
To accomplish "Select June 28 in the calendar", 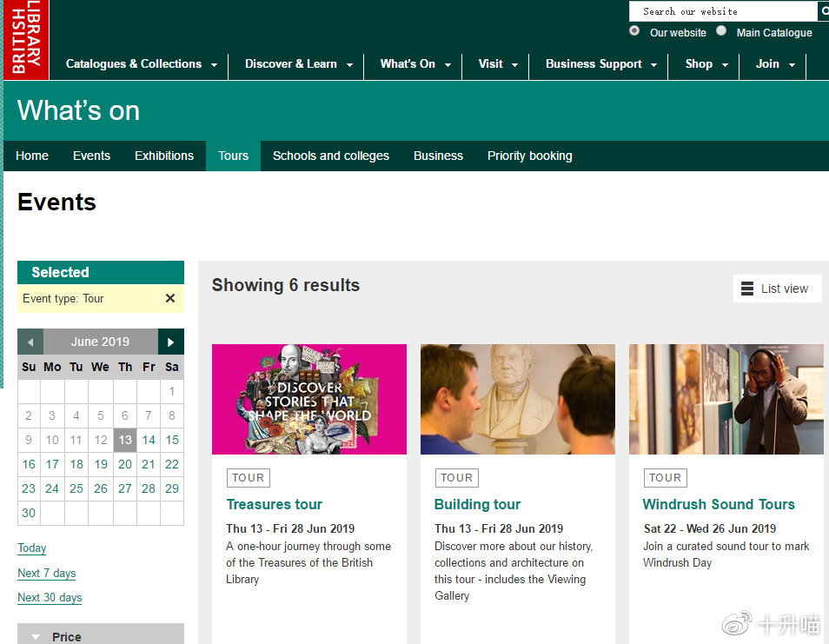I will [149, 488].
